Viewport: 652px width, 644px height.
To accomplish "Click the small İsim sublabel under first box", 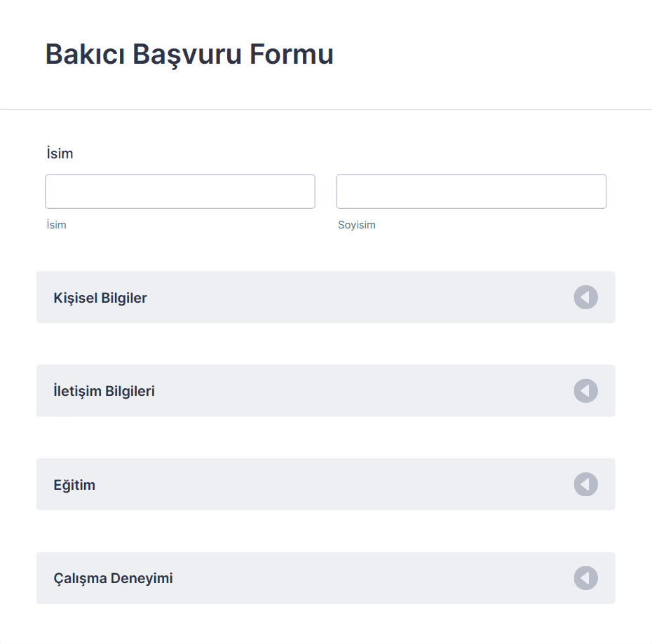I will 56,224.
